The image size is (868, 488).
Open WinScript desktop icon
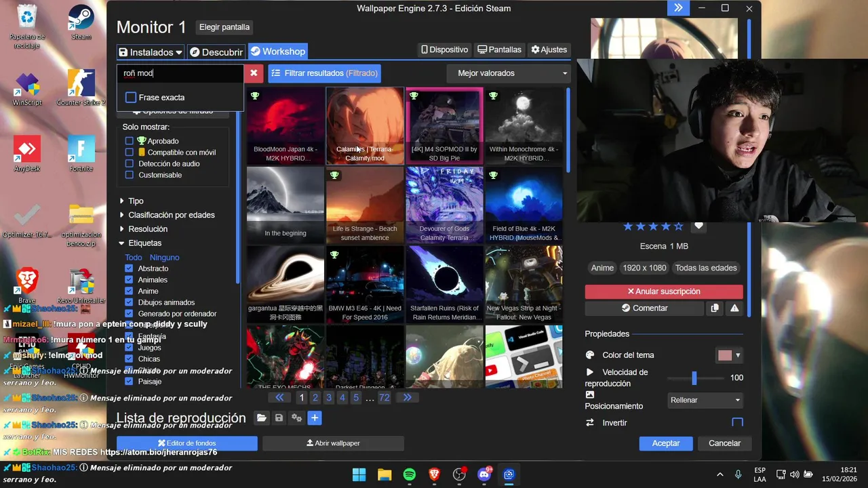(27, 88)
